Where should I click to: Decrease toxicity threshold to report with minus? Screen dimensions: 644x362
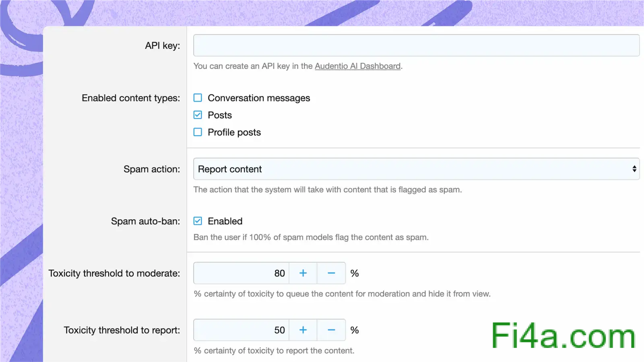coord(331,330)
